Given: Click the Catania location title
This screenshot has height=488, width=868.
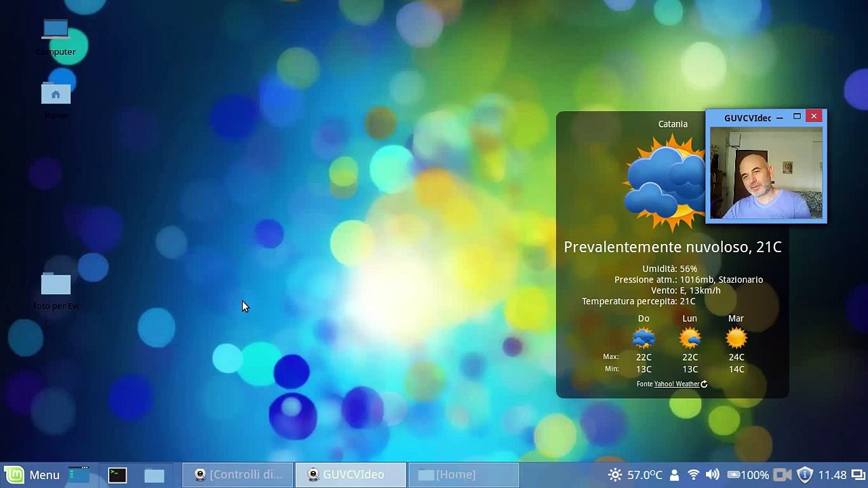Looking at the screenshot, I should (673, 124).
